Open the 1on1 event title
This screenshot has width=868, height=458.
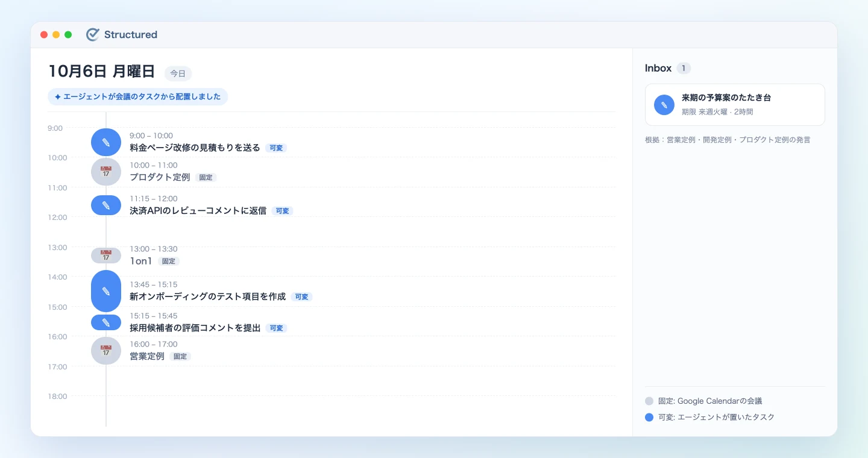click(x=141, y=261)
